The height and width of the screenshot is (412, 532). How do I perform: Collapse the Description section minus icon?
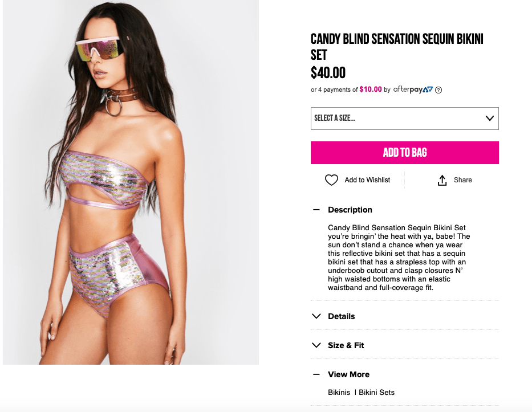[316, 210]
